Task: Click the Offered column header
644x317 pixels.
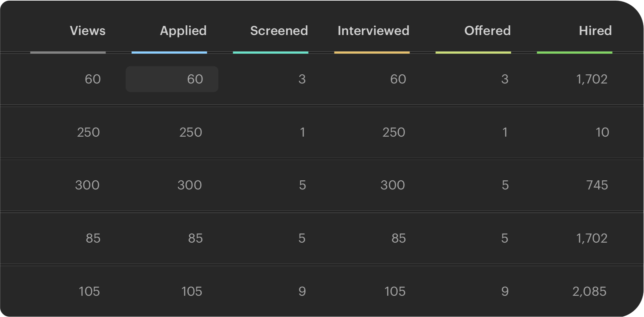Action: tap(488, 31)
